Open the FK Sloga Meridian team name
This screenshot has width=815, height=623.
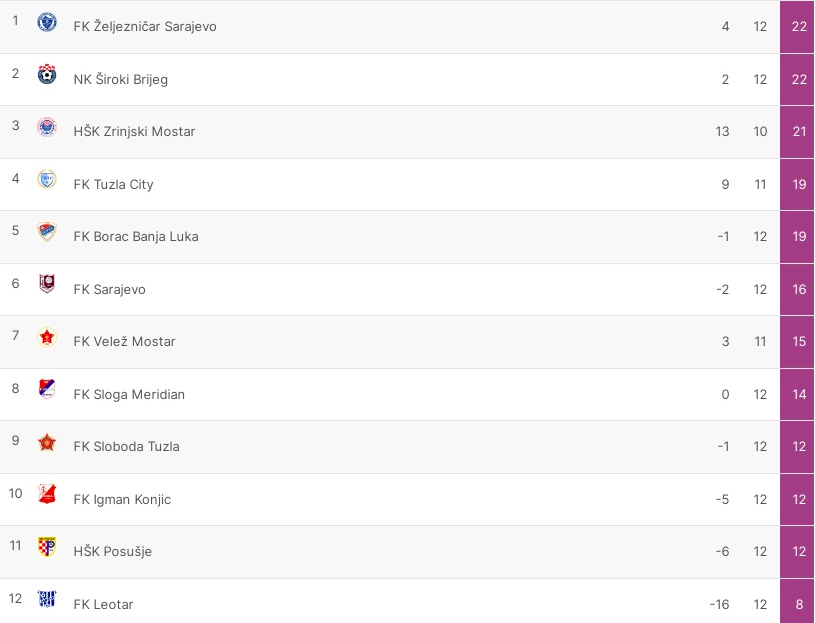(129, 394)
